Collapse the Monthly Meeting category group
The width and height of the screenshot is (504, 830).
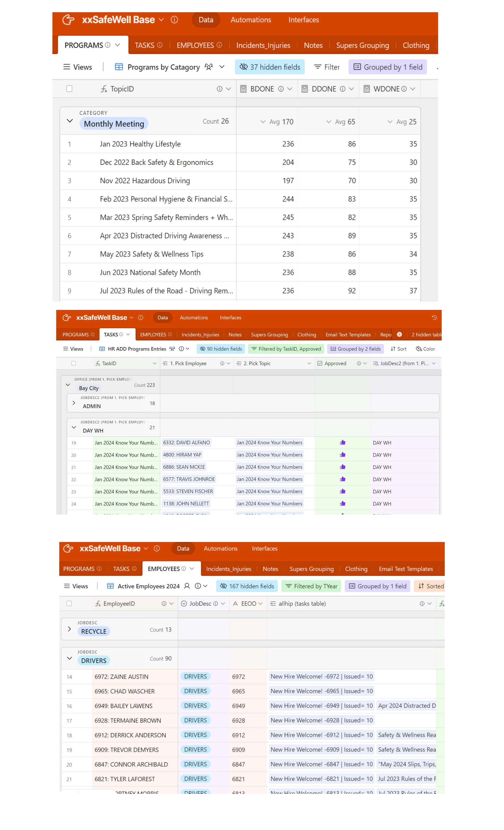click(x=70, y=121)
